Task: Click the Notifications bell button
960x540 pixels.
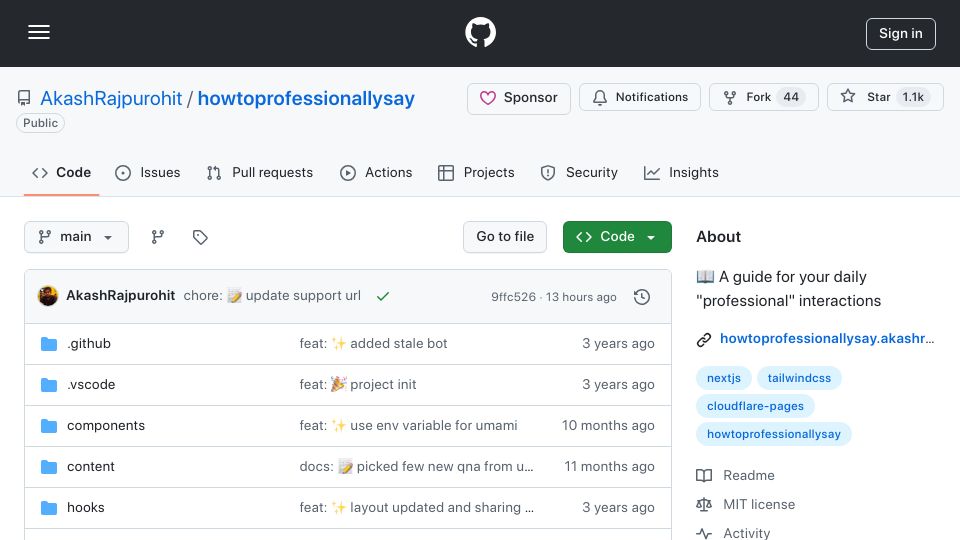Action: 640,97
